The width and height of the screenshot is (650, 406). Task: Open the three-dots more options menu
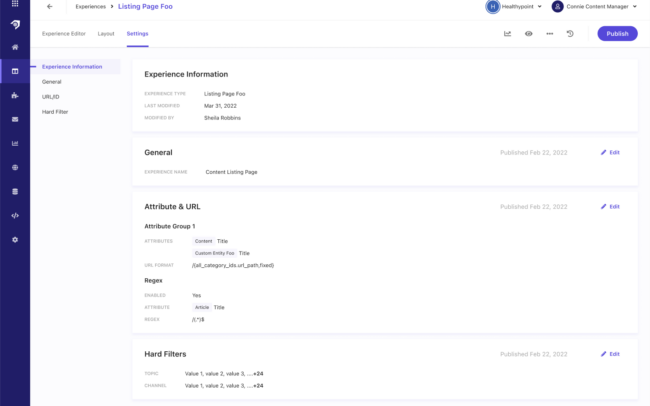coord(549,33)
